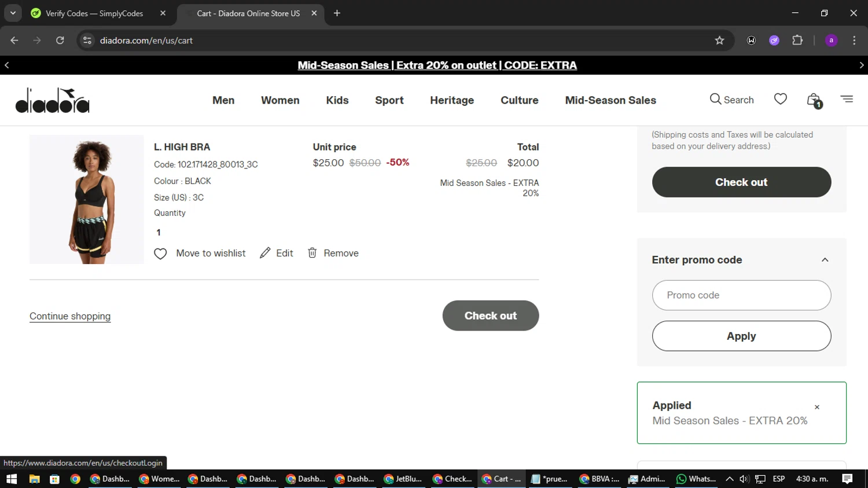Close the Cart Diadora tab

(x=314, y=13)
